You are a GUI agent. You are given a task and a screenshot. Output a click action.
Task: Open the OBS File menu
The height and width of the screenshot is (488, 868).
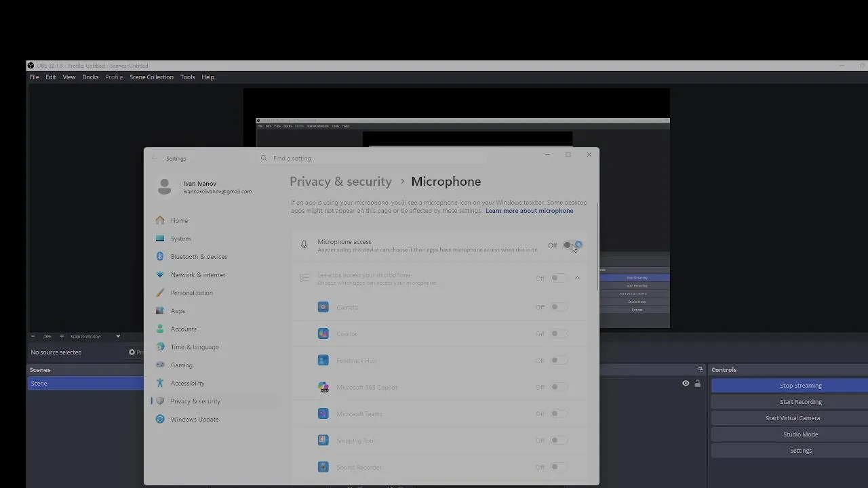pos(34,77)
